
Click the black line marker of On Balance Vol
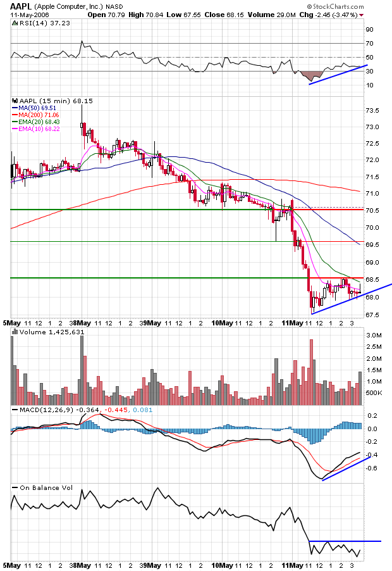tap(15, 487)
